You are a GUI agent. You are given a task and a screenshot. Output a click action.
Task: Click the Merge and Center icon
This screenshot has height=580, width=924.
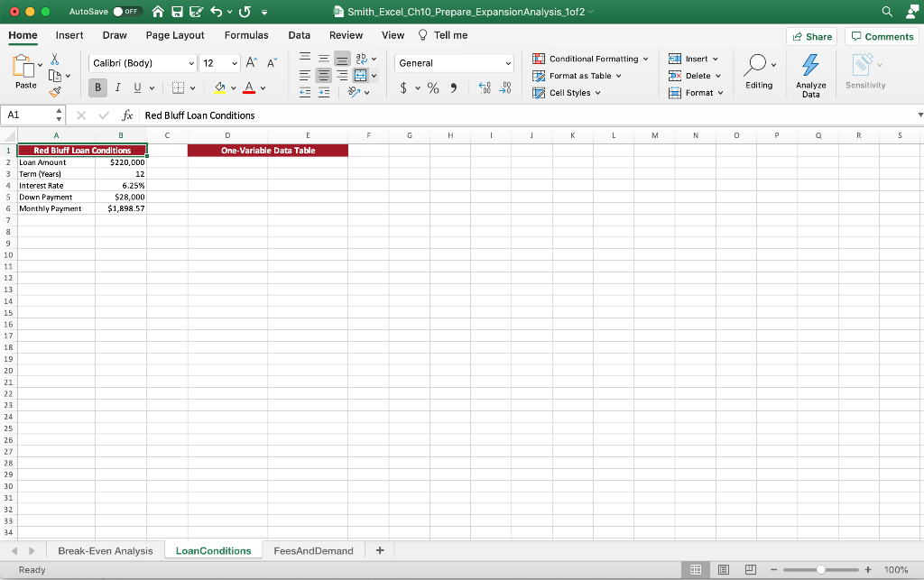(360, 76)
